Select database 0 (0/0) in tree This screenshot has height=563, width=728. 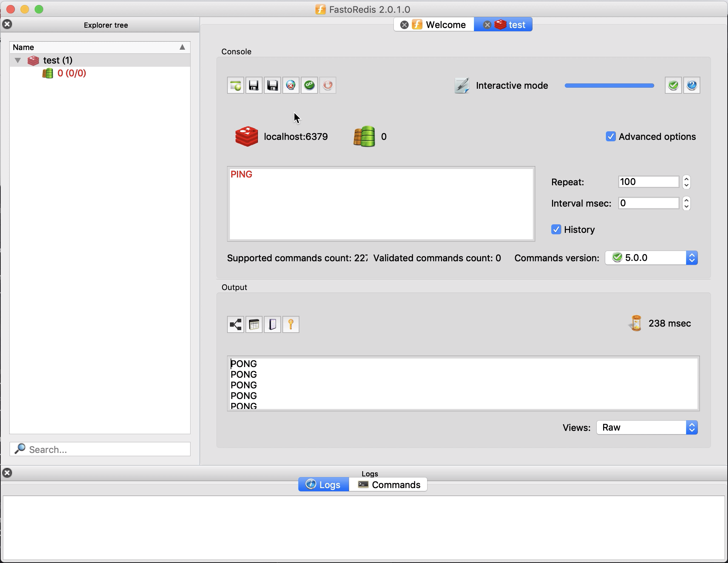coord(72,73)
